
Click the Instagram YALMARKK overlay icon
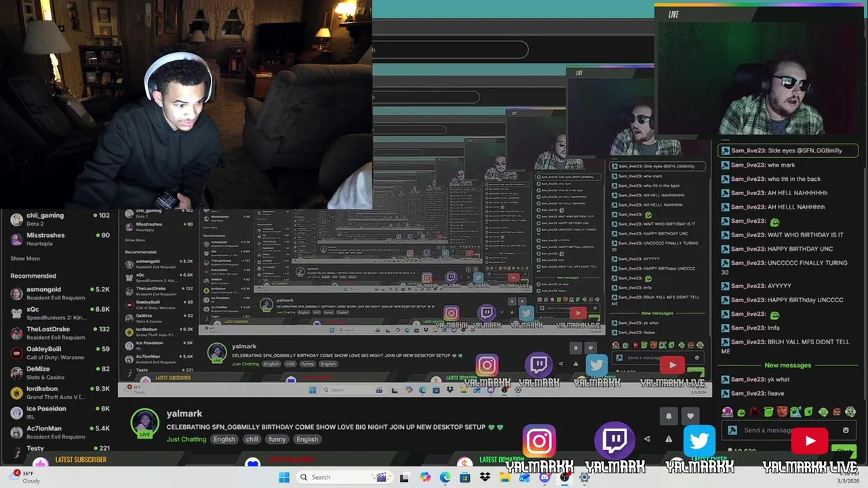tap(539, 442)
